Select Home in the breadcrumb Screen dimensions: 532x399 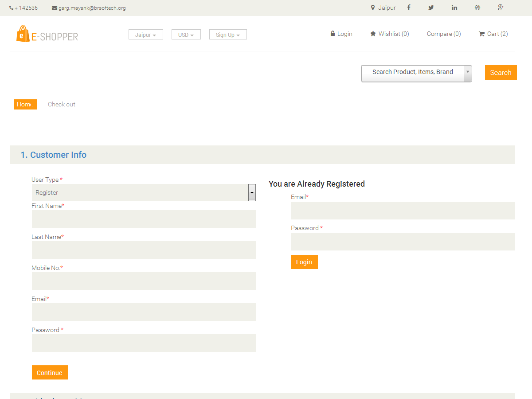pyautogui.click(x=25, y=104)
